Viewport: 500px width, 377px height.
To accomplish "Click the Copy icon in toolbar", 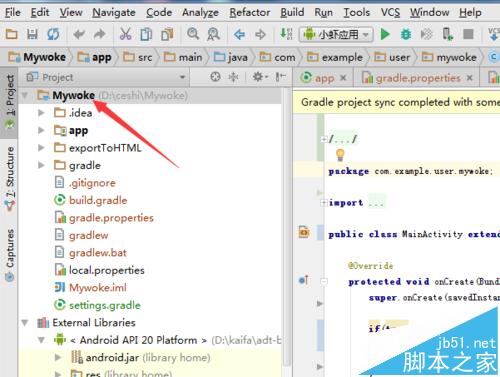I will pyautogui.click(x=146, y=34).
